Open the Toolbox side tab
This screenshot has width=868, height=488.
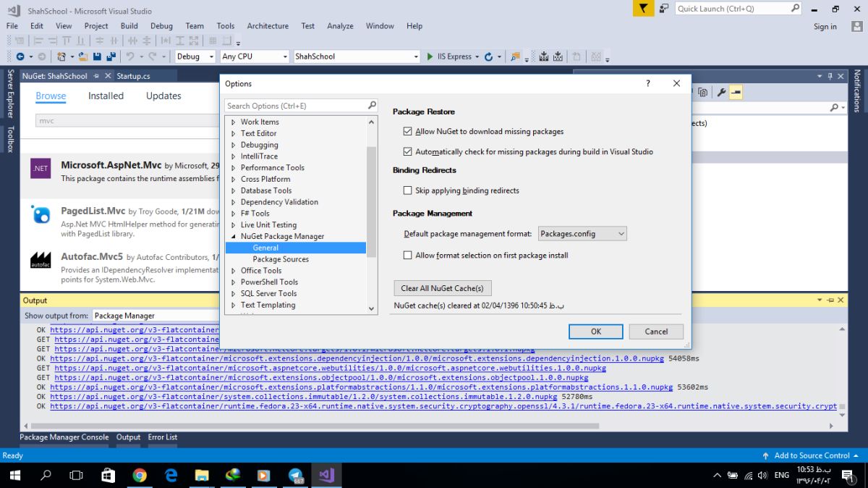(10, 138)
